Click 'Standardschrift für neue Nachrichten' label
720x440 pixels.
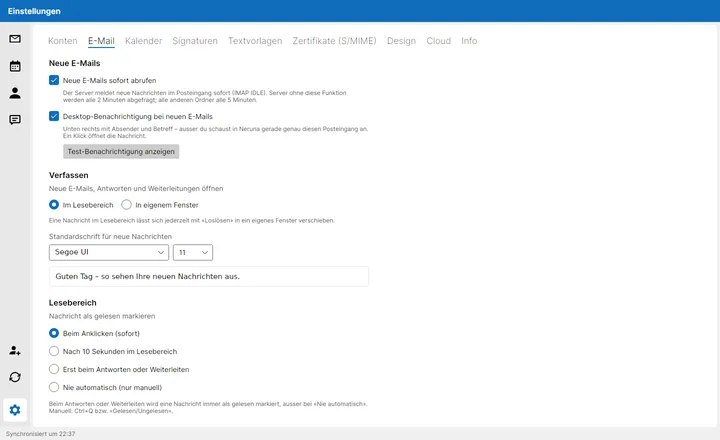(x=110, y=237)
